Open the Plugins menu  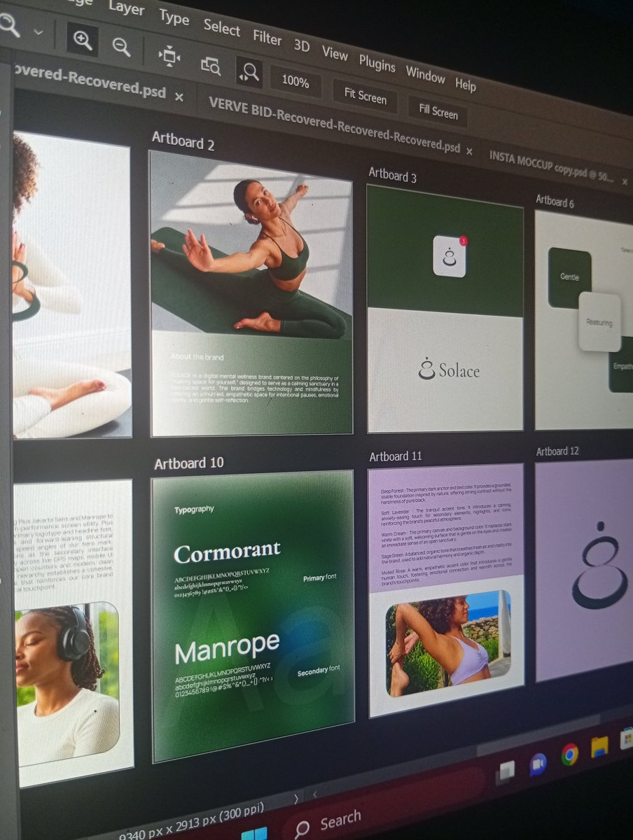pos(377,63)
